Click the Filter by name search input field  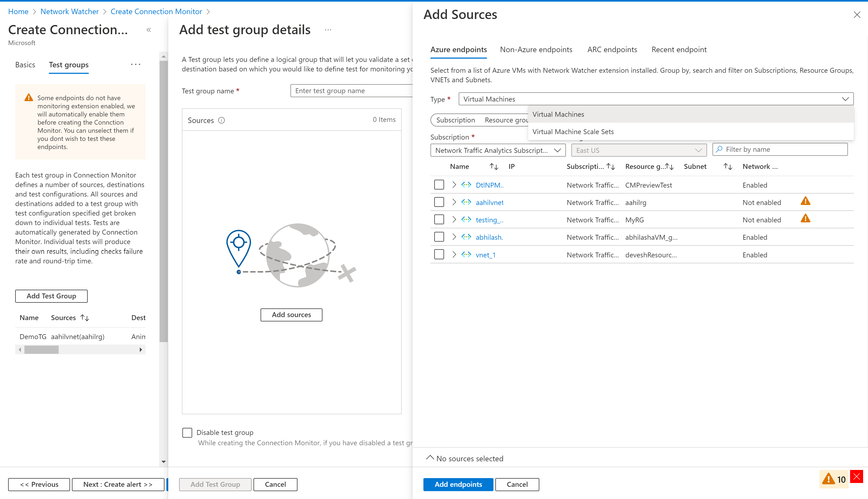(780, 149)
